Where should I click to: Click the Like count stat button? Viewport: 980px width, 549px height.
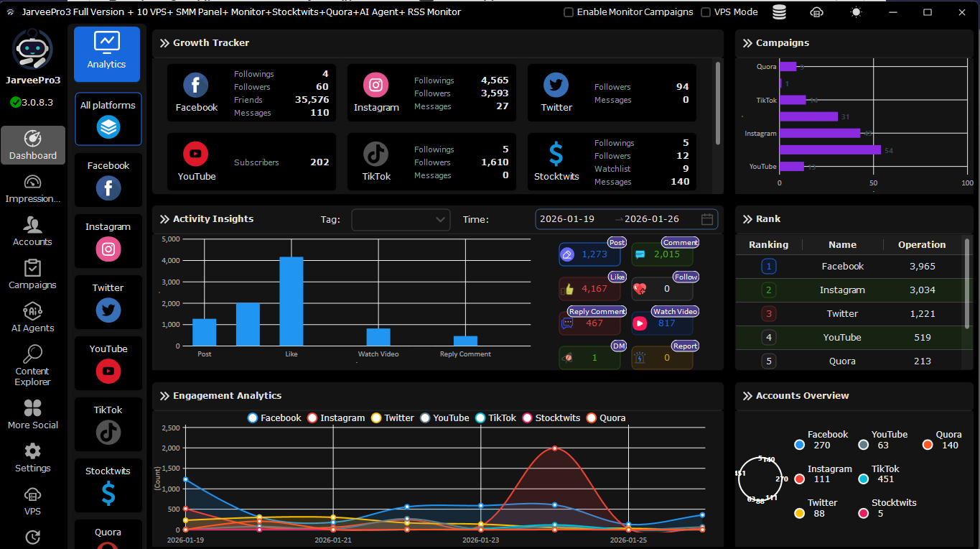589,289
